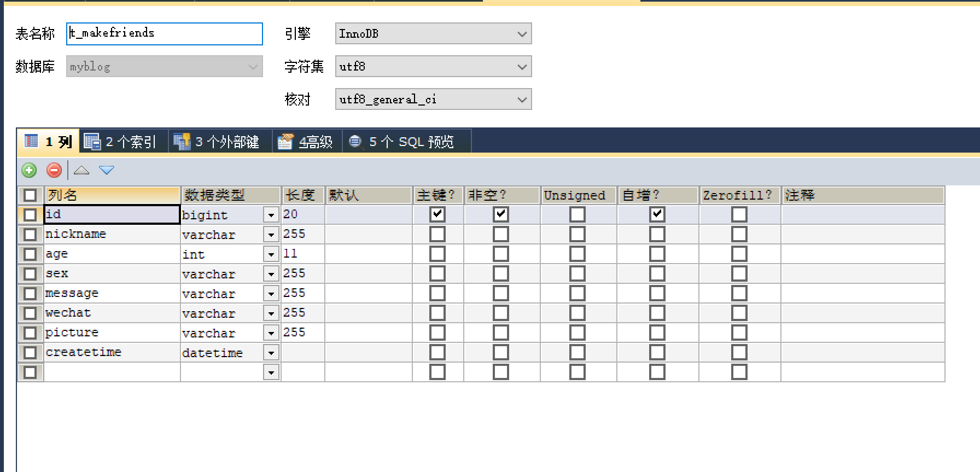Image resolution: width=980 pixels, height=472 pixels.
Task: Open data type dropdown for message row
Action: (x=271, y=293)
